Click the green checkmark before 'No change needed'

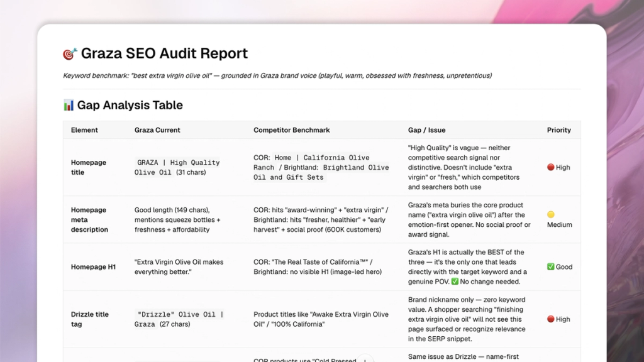pos(455,282)
